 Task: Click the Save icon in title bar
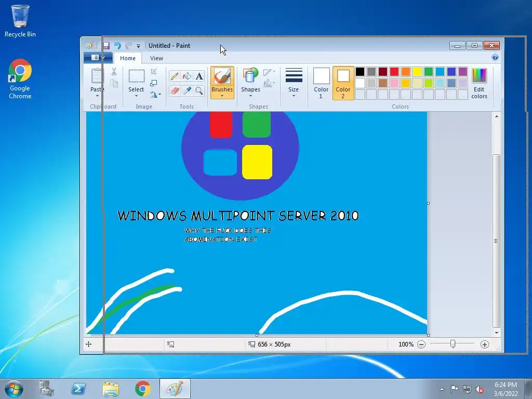pyautogui.click(x=107, y=46)
